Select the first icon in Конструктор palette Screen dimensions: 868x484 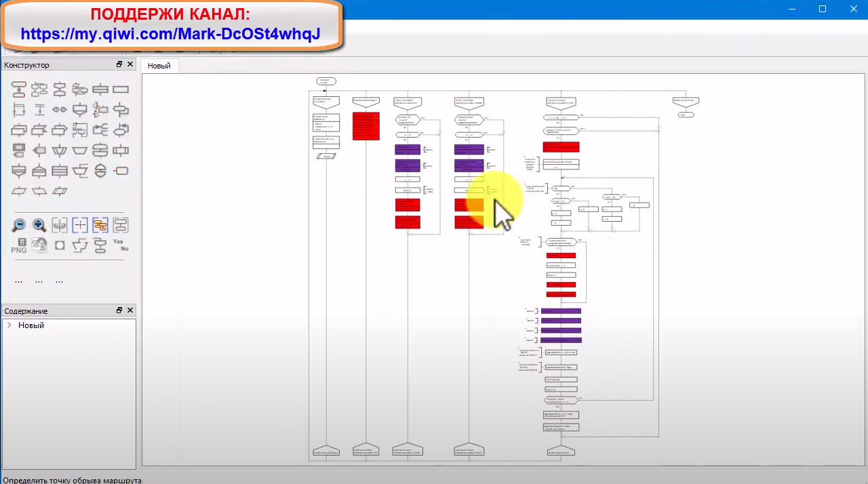coord(19,89)
